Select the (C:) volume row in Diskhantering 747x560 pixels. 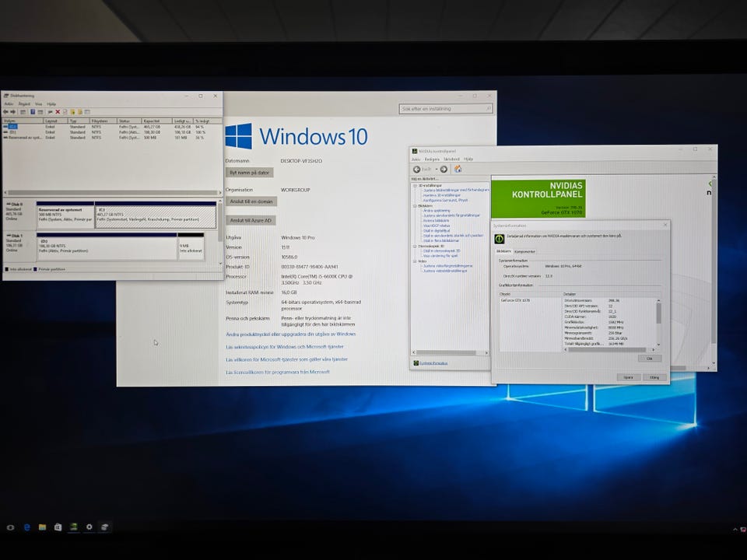12,126
